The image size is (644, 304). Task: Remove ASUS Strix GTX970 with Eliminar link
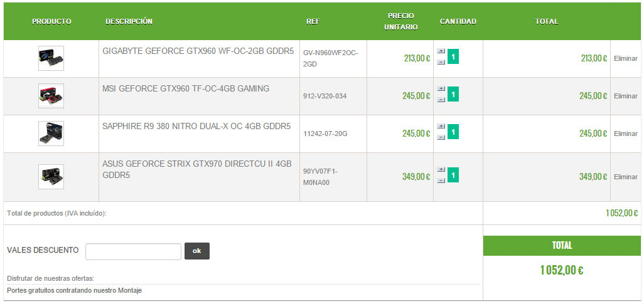tap(626, 177)
